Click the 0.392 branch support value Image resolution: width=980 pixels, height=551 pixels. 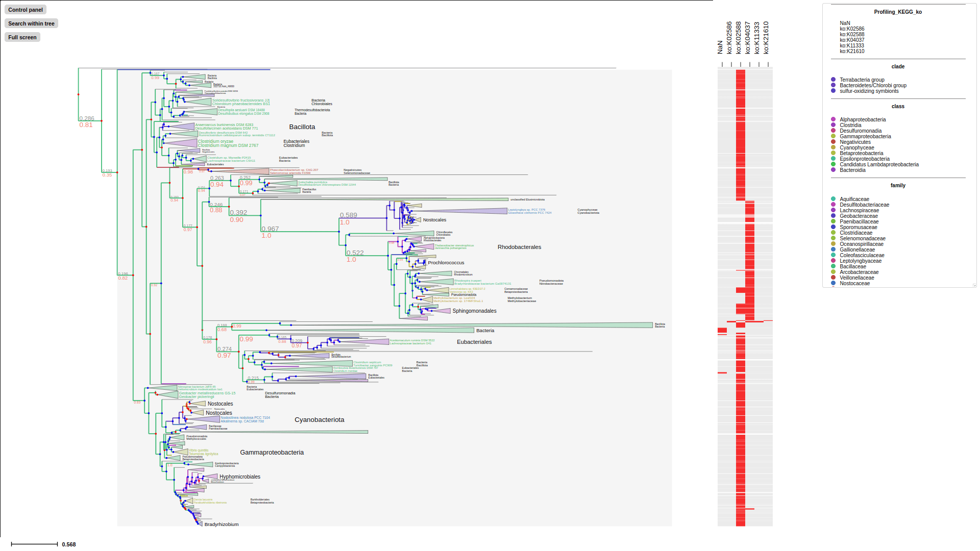238,213
